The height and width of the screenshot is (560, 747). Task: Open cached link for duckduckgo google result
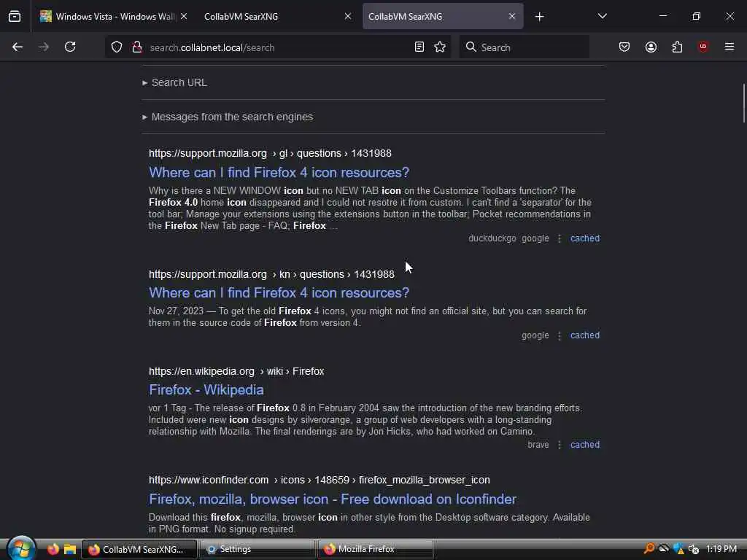585,238
